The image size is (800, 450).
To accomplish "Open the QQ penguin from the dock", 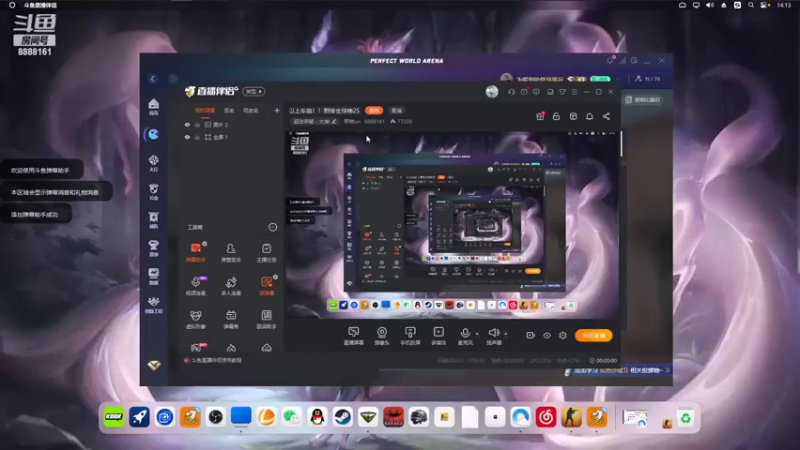I will coord(317,417).
